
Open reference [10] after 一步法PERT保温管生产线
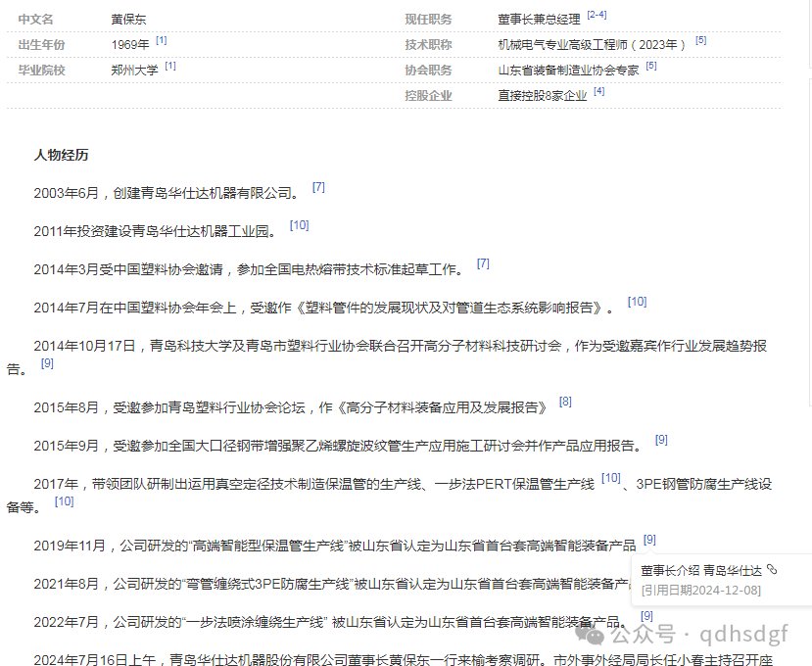(x=611, y=478)
